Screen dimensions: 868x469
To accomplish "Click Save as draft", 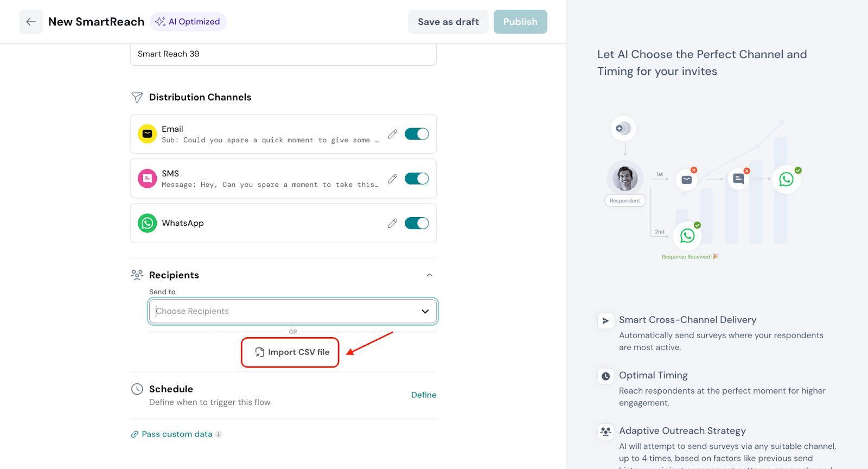I will point(448,22).
